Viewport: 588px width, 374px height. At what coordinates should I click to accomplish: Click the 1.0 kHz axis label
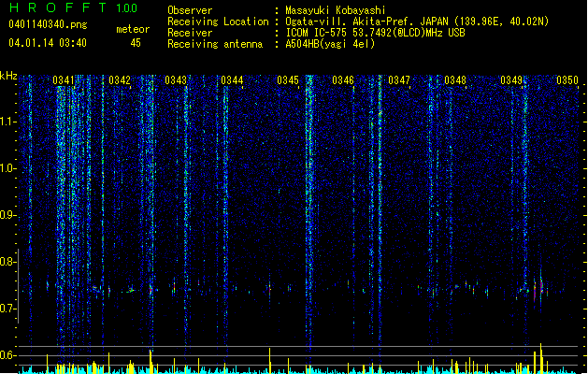point(8,168)
